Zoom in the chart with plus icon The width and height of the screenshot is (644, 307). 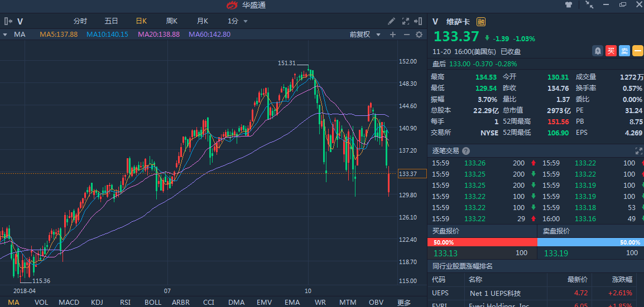[x=393, y=35]
